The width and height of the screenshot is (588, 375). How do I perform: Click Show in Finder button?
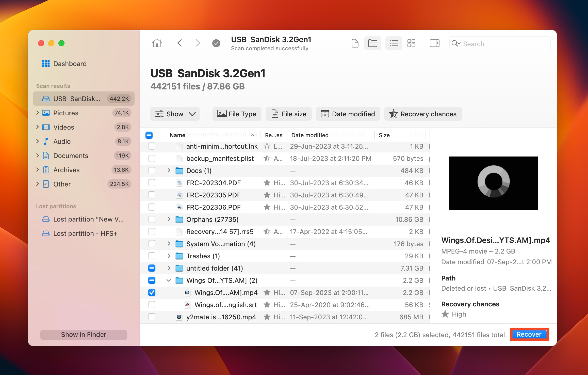(x=83, y=334)
